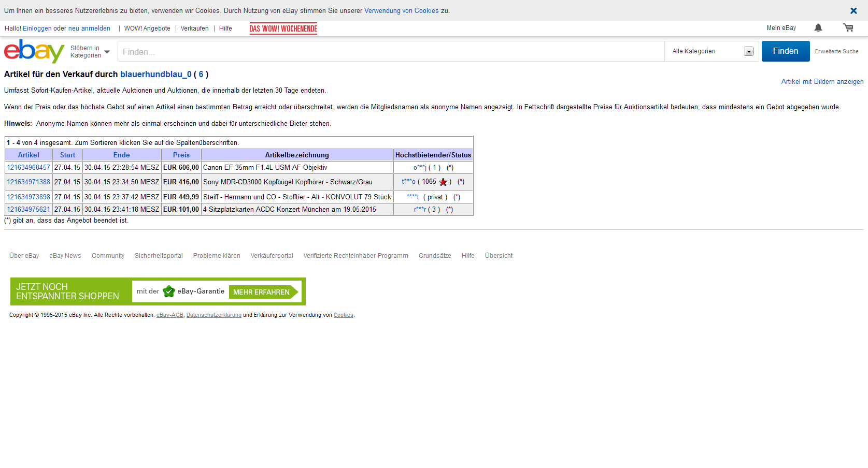This screenshot has width=868, height=468.
Task: Open Verwendung von Cookies link
Action: pyautogui.click(x=402, y=11)
